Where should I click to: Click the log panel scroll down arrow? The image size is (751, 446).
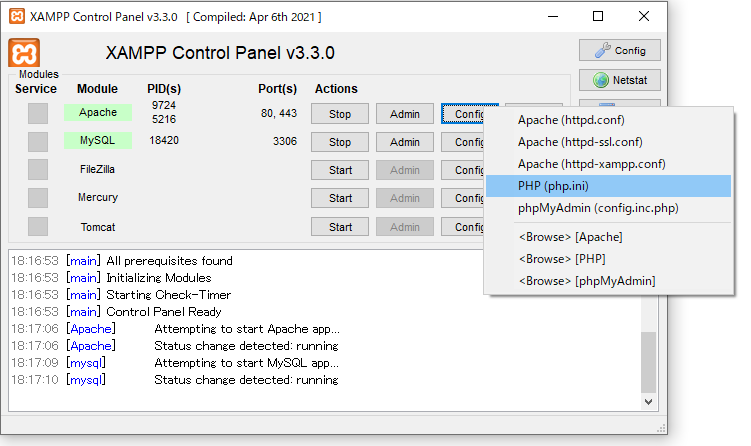pyautogui.click(x=649, y=400)
